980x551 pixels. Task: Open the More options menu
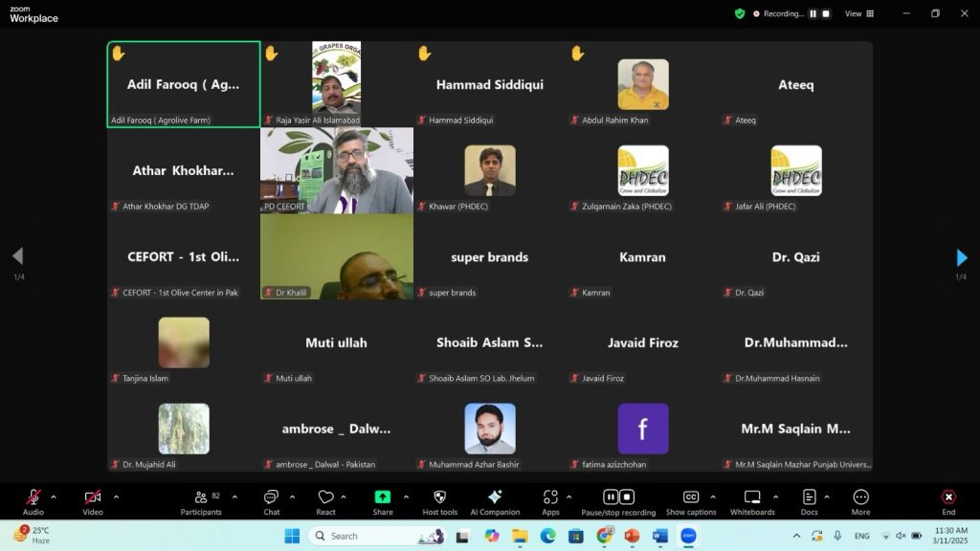coord(860,501)
